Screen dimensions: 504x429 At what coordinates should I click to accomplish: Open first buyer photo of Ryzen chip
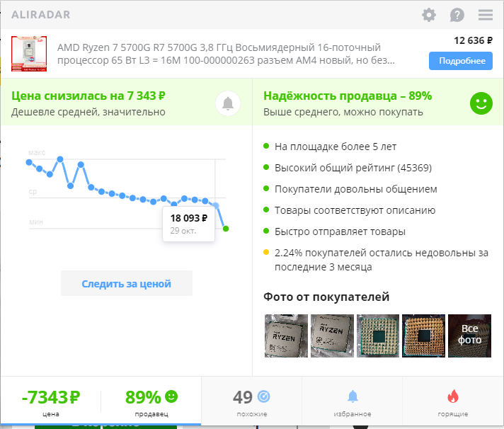point(286,336)
